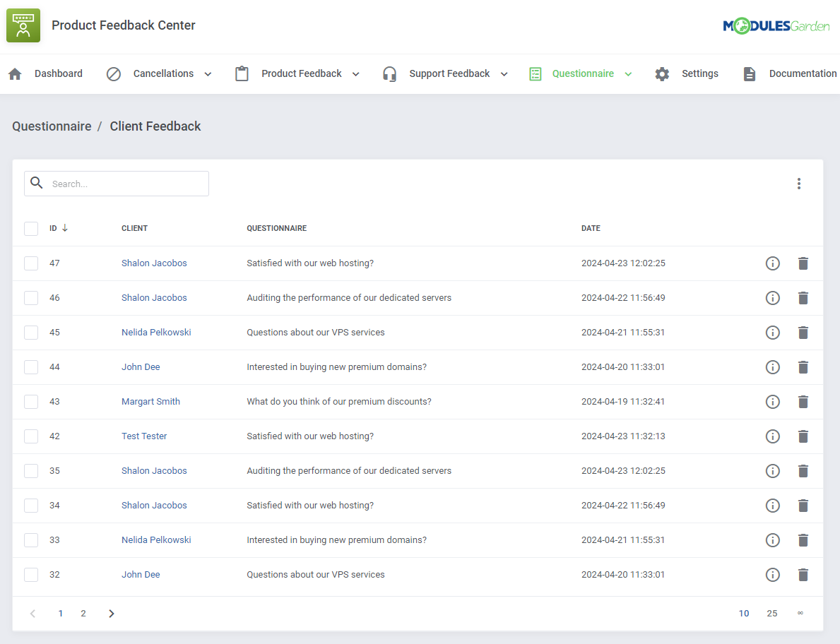This screenshot has width=840, height=644.
Task: Select the checkbox for row ID 45
Action: coord(31,333)
